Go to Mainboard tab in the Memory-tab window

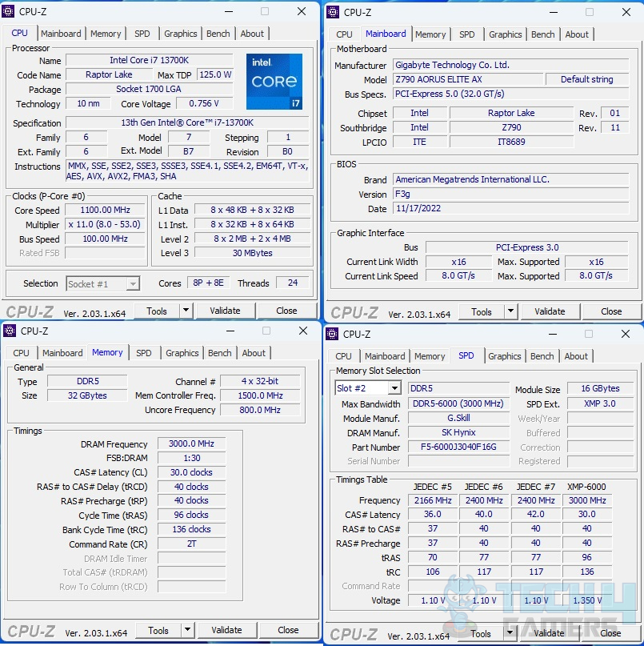(62, 353)
